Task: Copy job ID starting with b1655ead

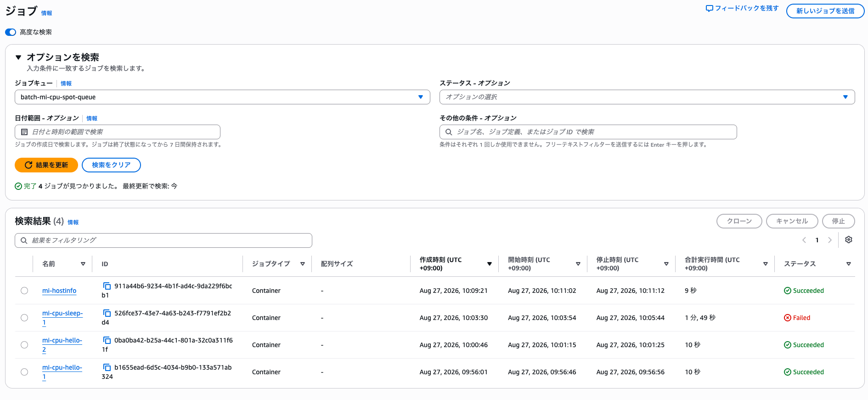Action: (x=107, y=367)
